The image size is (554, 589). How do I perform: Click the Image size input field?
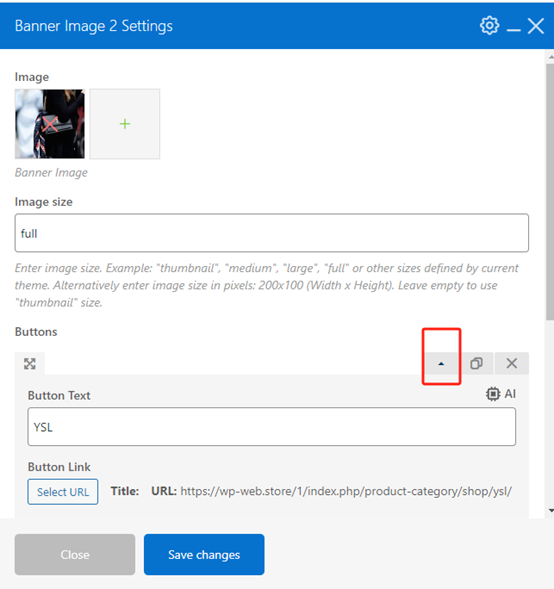coord(272,233)
